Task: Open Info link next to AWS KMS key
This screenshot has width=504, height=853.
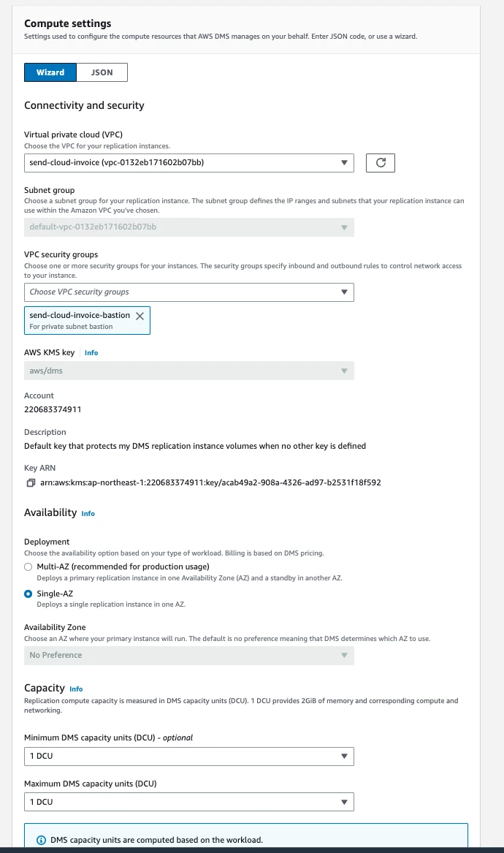Action: tap(91, 352)
